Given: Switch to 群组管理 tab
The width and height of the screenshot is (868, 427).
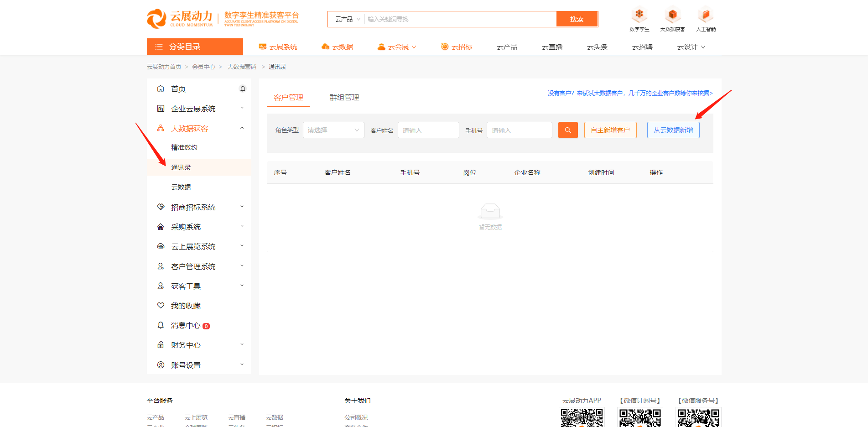Looking at the screenshot, I should [344, 97].
